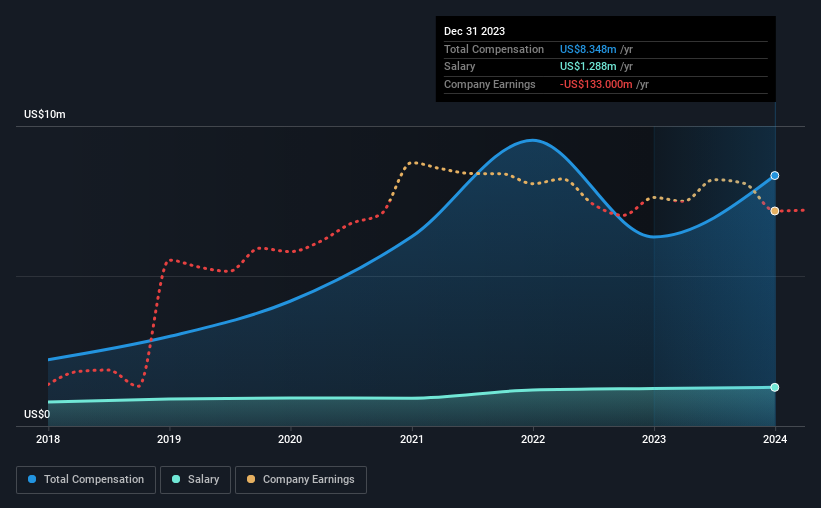Click the US$1.288m salary value
The width and height of the screenshot is (821, 508).
588,67
